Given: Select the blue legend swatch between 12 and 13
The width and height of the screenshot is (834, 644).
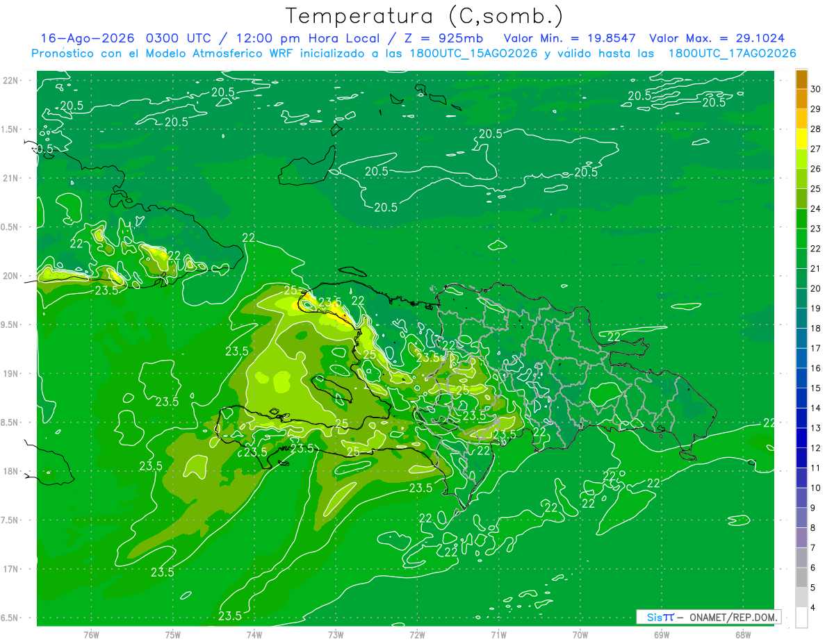Looking at the screenshot, I should pyautogui.click(x=801, y=438).
